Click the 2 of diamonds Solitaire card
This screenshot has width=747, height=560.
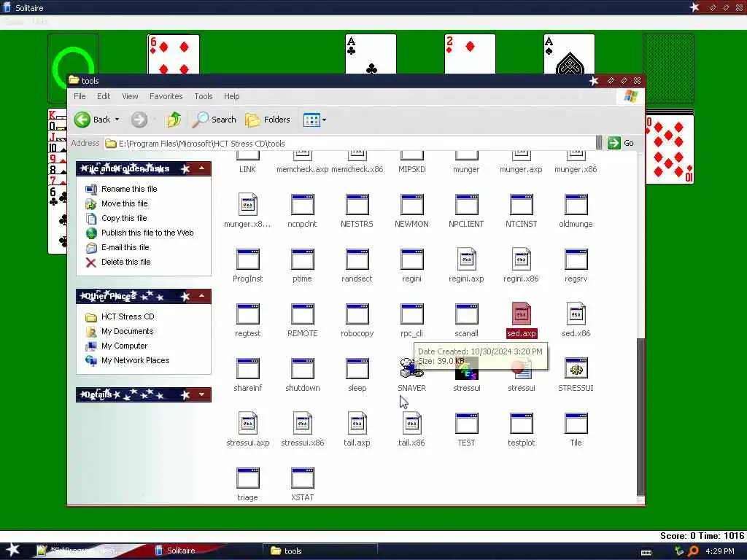coord(470,54)
